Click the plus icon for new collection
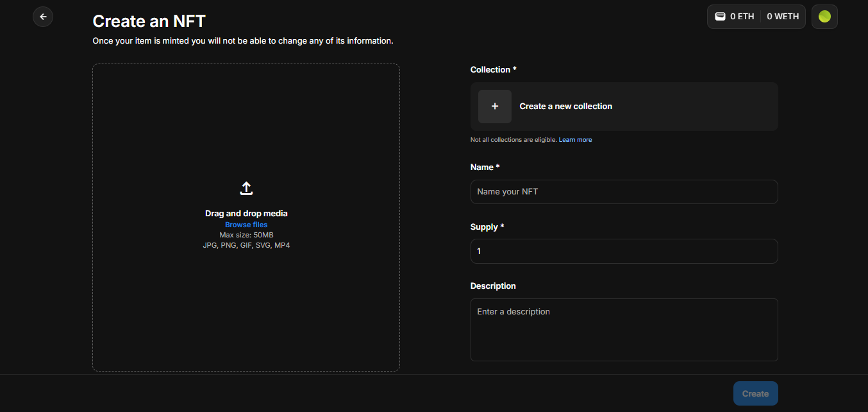Viewport: 868px width, 412px height. click(495, 107)
